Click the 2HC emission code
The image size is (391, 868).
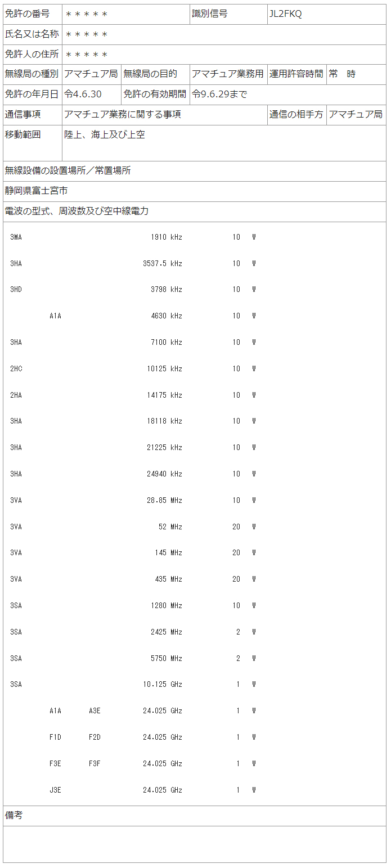click(x=16, y=368)
